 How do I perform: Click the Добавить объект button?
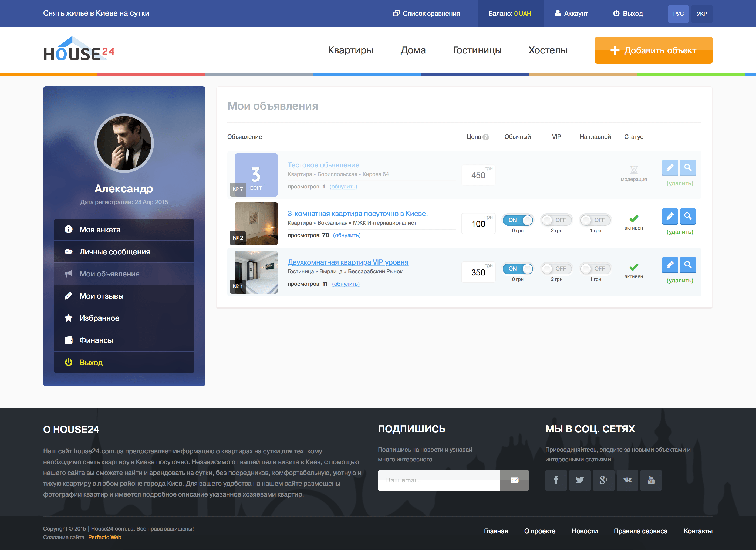tap(653, 50)
